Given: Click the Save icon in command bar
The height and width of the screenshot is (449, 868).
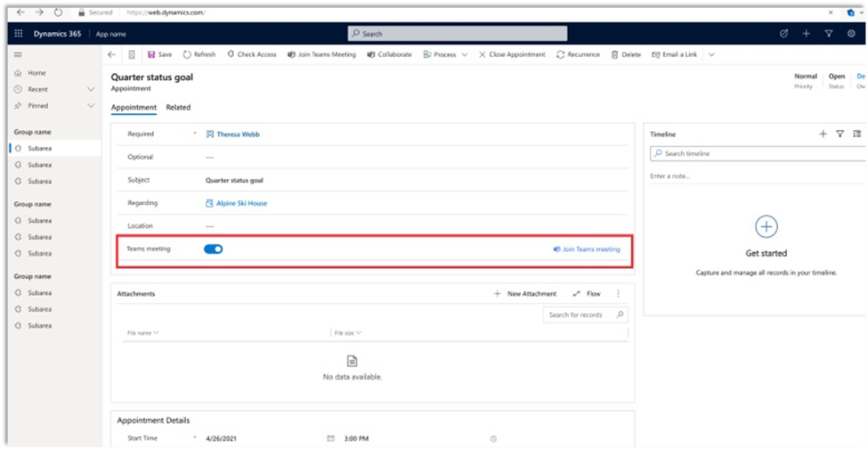Looking at the screenshot, I should pos(151,54).
